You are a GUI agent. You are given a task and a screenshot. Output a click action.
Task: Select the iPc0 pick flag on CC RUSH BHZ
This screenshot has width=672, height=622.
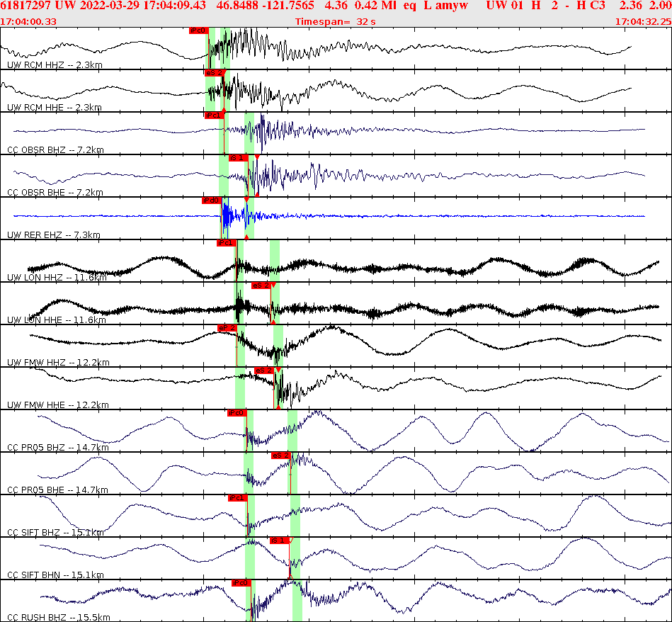(x=240, y=584)
